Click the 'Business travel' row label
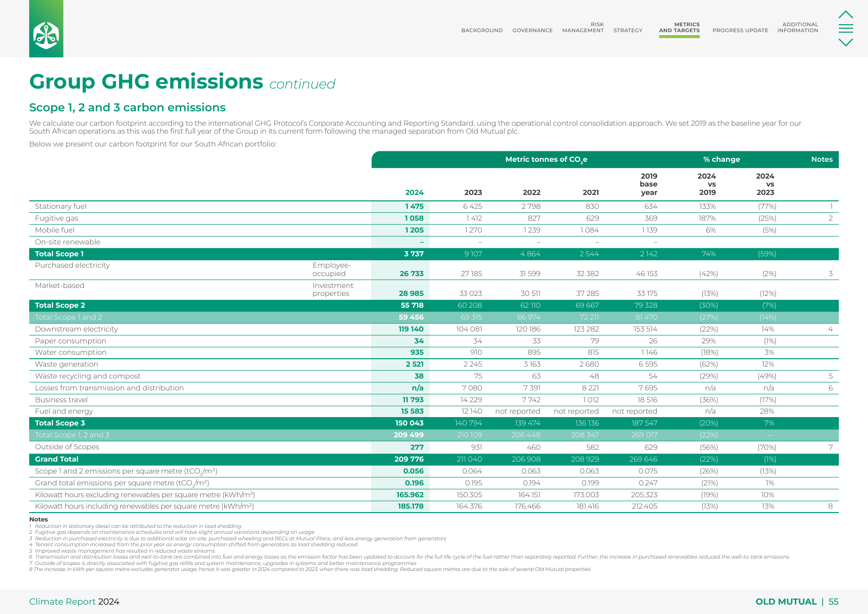Screen dimensions: 868x614 (x=61, y=400)
